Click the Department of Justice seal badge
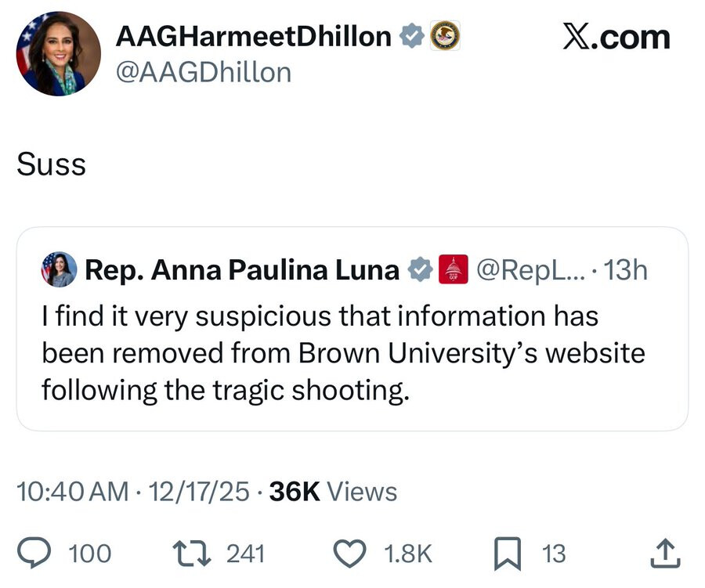Screen dimensions: 705x588 point(446,36)
